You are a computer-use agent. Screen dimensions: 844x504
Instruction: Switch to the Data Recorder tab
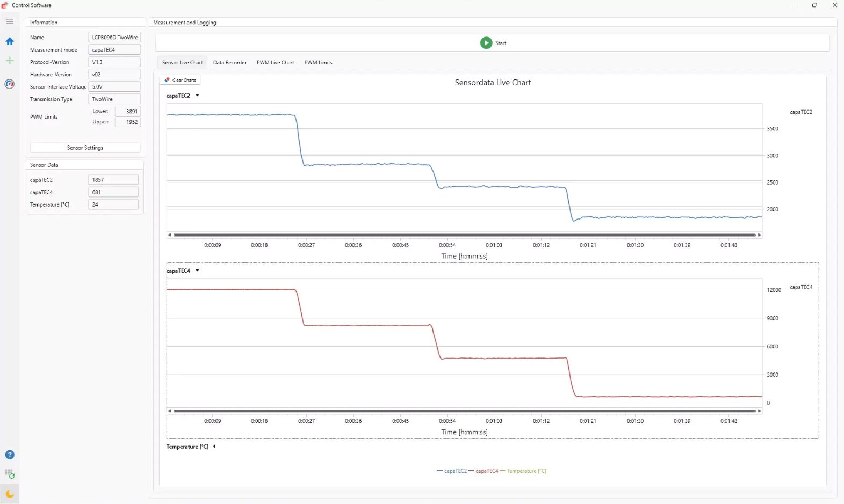tap(229, 63)
